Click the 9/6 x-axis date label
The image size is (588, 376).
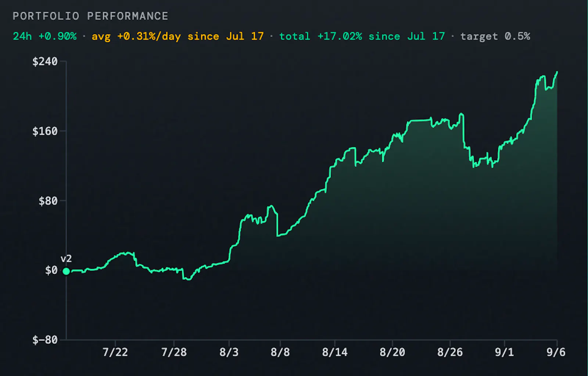tap(556, 352)
